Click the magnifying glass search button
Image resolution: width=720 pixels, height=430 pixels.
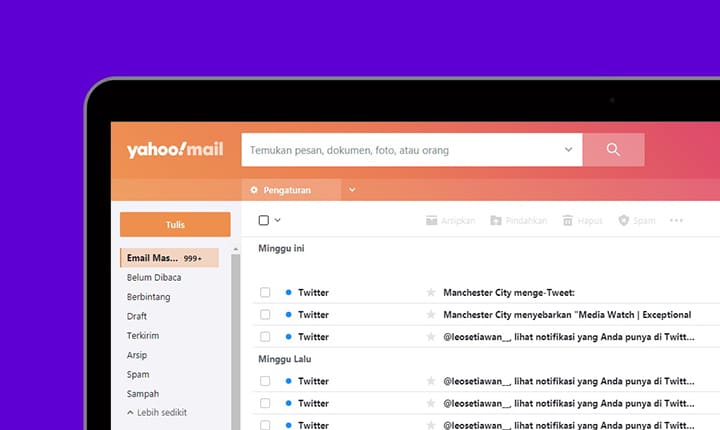[613, 150]
